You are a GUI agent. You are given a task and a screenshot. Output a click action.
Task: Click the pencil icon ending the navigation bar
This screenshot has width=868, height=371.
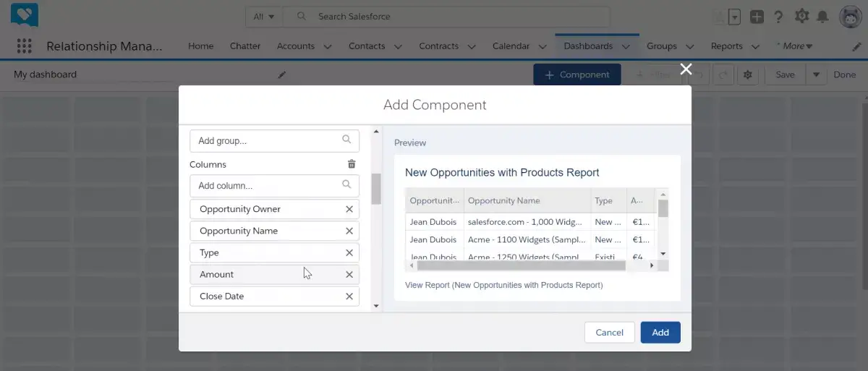pyautogui.click(x=857, y=46)
